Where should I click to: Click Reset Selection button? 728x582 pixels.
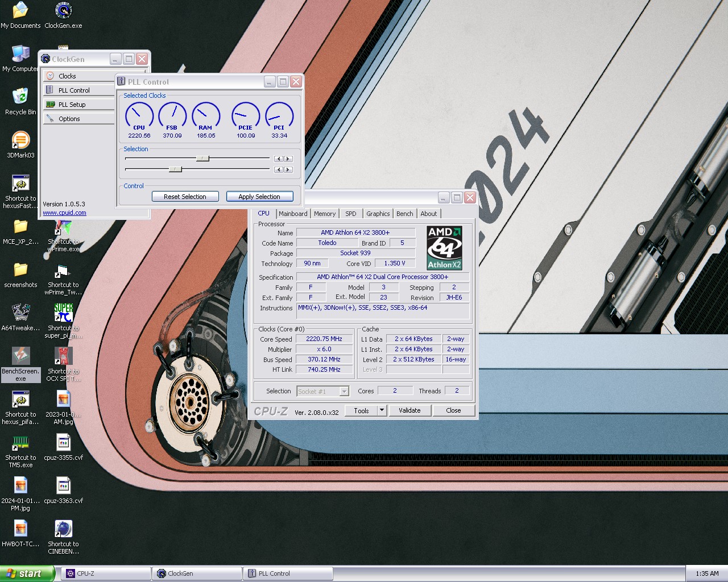[185, 197]
